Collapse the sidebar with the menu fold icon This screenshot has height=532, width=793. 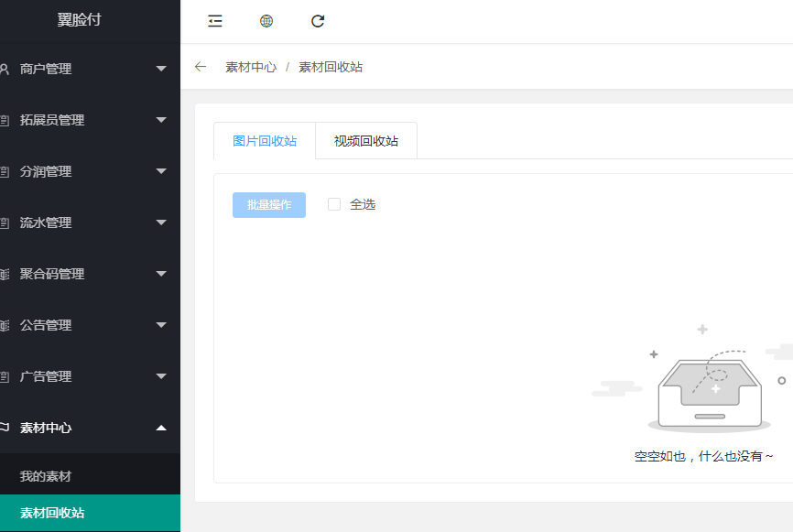215,21
